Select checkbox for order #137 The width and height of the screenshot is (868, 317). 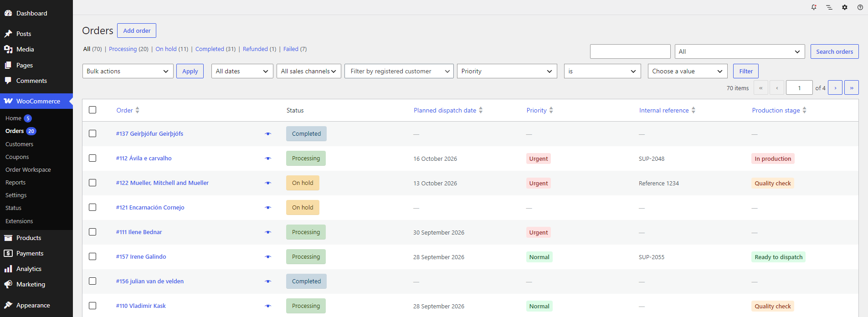click(x=92, y=133)
